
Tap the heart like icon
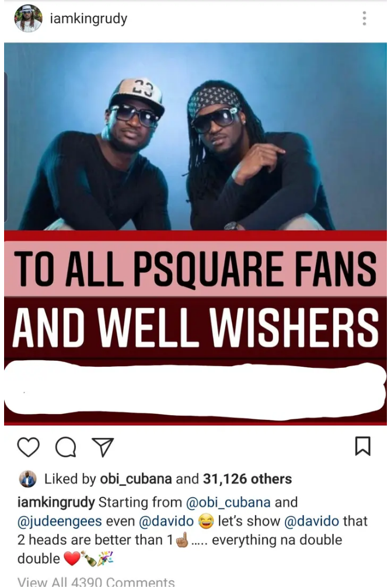tap(29, 447)
